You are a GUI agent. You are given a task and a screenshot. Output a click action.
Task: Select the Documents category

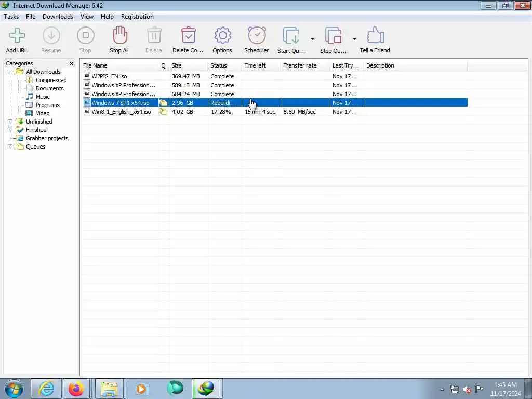[49, 88]
